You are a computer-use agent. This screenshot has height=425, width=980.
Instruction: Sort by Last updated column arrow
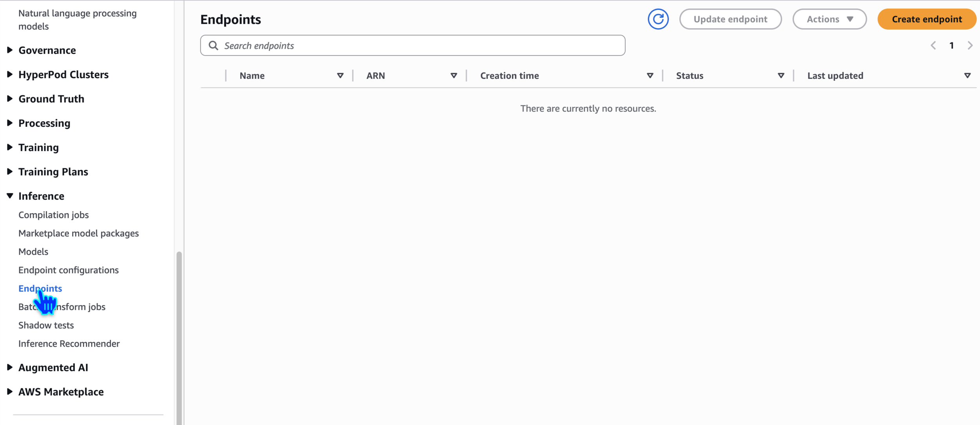[x=967, y=75]
